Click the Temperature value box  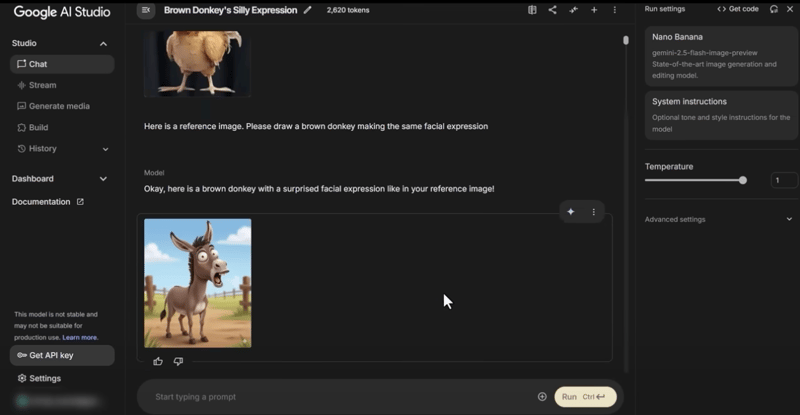coord(783,180)
